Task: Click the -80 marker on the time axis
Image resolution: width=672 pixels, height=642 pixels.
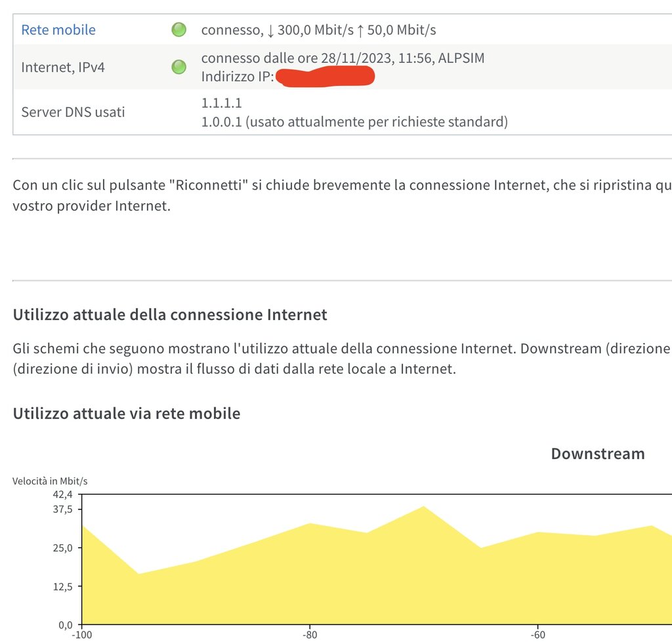Action: point(309,634)
